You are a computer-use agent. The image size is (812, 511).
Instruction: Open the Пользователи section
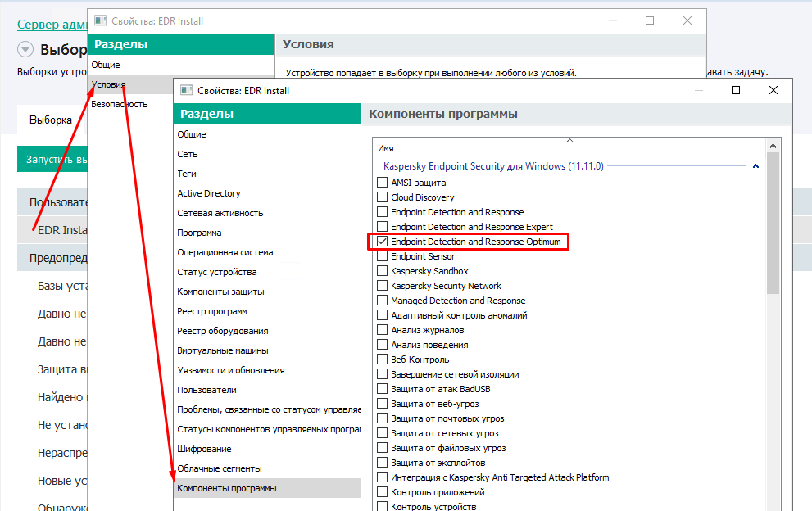click(x=267, y=390)
